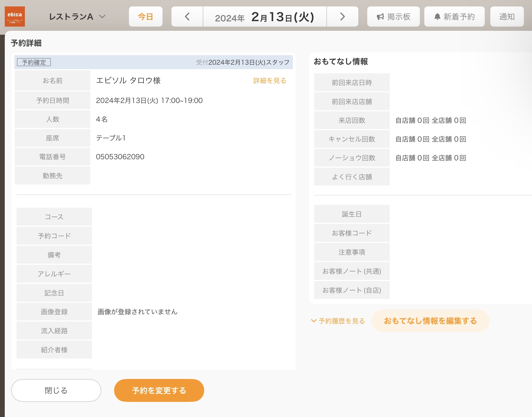
Task: Click the コース label cell
Action: (x=54, y=217)
